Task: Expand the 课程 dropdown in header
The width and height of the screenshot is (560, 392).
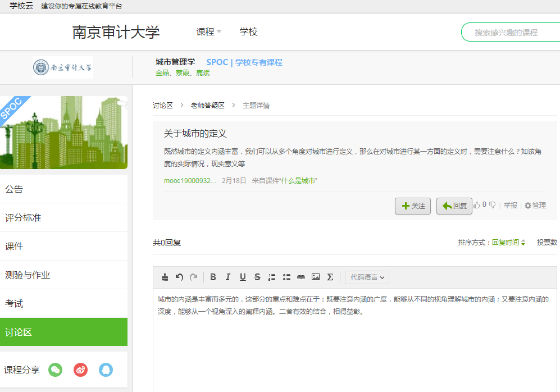Action: (x=209, y=32)
